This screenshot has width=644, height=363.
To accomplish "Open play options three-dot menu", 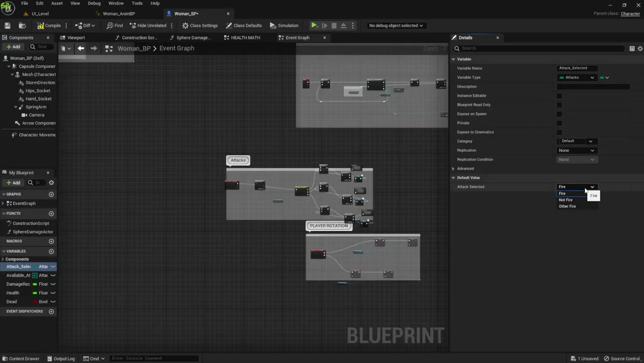I will [x=353, y=25].
